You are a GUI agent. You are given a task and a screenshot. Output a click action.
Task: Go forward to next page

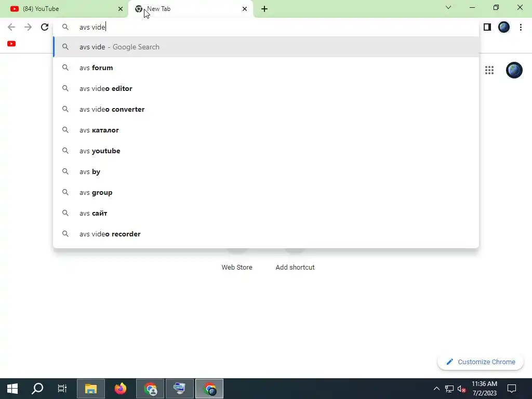[x=28, y=27]
